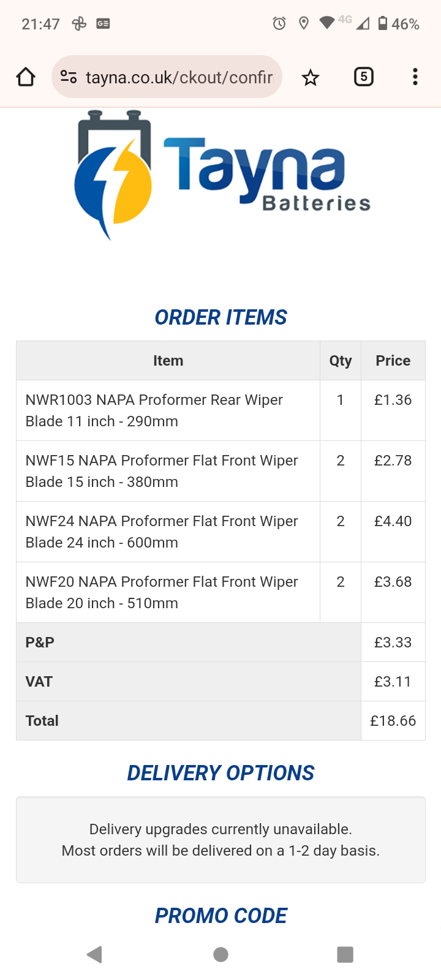The width and height of the screenshot is (441, 980).
Task: Bookmark this page with the star
Action: tap(311, 78)
